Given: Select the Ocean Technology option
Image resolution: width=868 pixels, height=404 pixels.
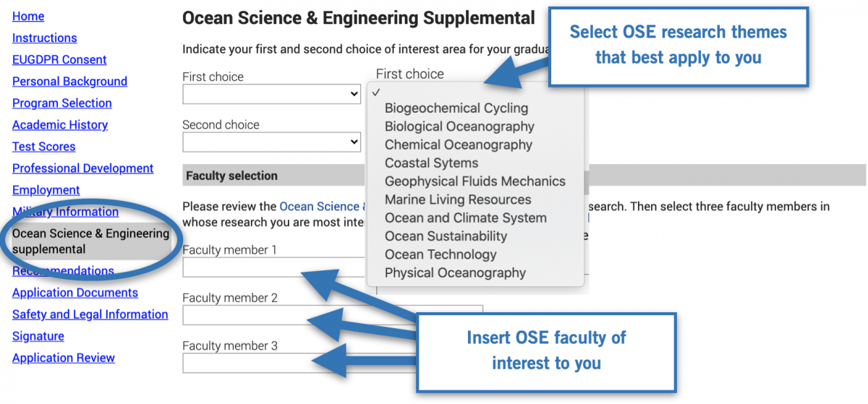Looking at the screenshot, I should 441,254.
